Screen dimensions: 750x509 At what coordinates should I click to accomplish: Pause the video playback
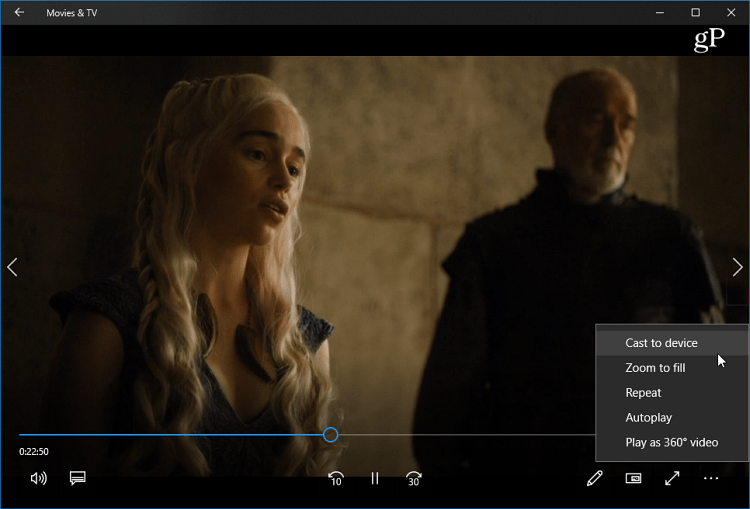[x=375, y=478]
